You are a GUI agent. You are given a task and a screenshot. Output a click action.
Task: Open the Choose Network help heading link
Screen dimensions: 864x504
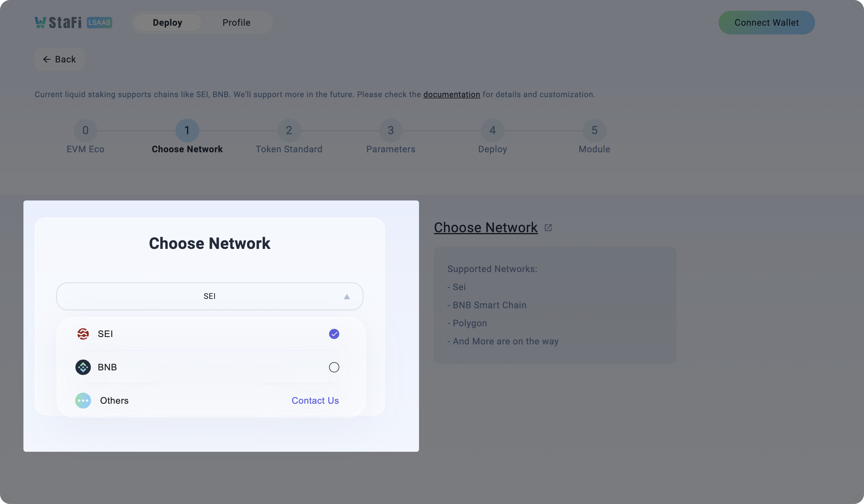(x=486, y=227)
